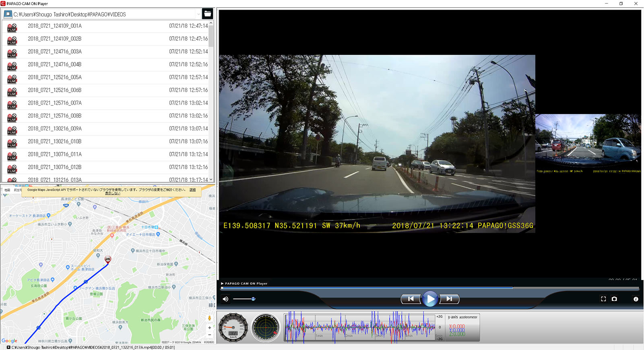Click timestamp 07/21/18 12:47:14
Image resolution: width=644 pixels, height=350 pixels.
point(188,26)
